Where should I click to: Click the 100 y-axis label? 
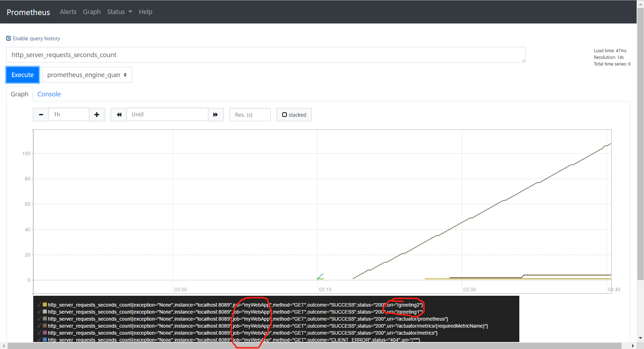tap(26, 153)
